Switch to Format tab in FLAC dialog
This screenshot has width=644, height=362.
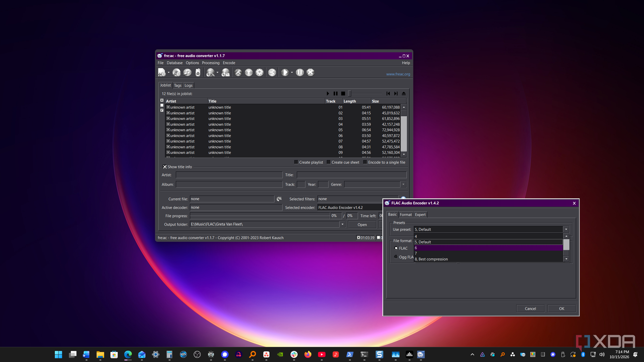[x=406, y=215]
